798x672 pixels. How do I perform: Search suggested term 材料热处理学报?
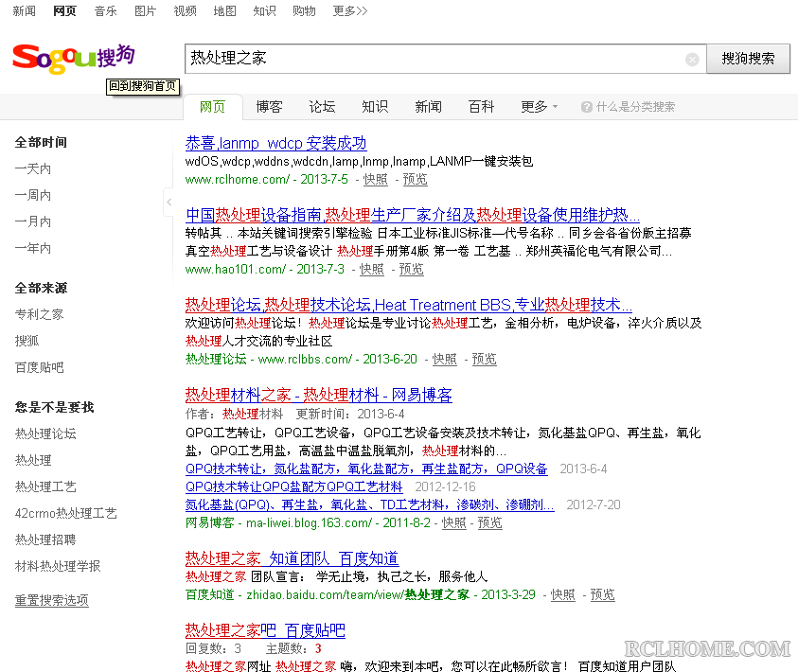coord(58,566)
